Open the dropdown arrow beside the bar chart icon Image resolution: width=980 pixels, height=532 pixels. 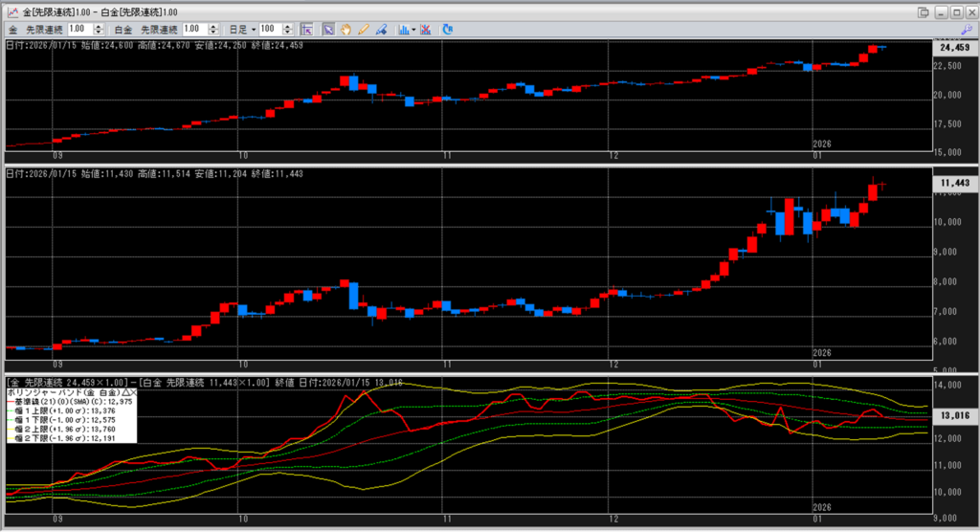(413, 30)
